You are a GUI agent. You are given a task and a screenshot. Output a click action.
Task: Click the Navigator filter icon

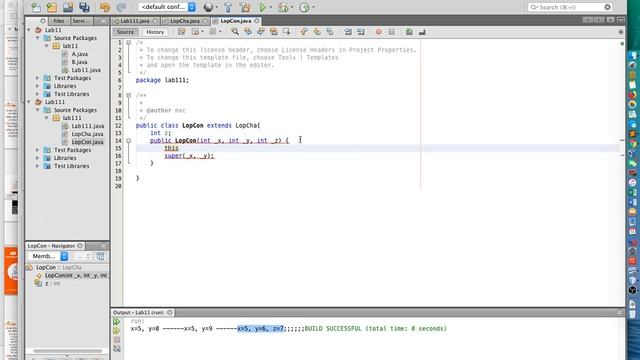click(100, 256)
